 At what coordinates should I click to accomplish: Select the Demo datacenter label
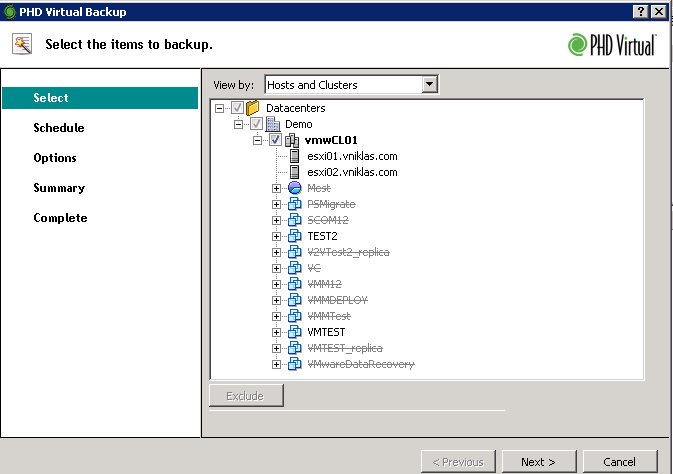[x=299, y=124]
